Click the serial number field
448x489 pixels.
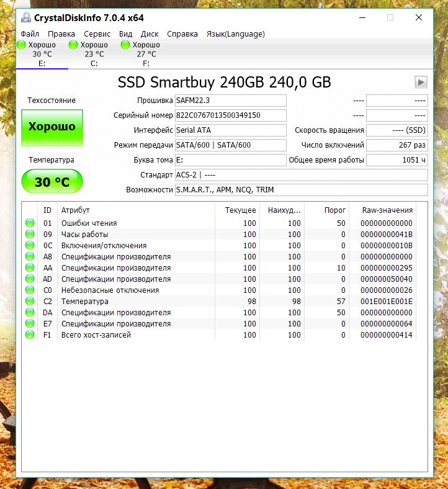coord(231,115)
